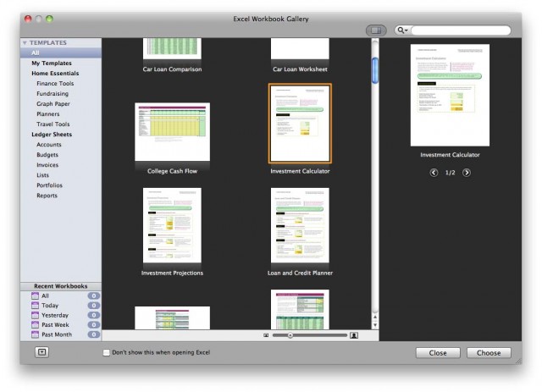Open Reports category
The width and height of the screenshot is (542, 392).
pyautogui.click(x=47, y=196)
